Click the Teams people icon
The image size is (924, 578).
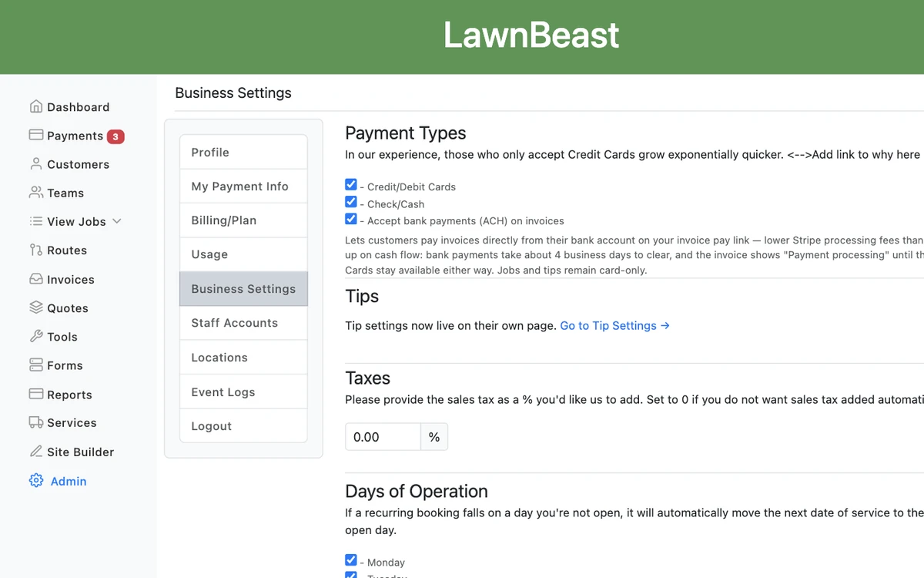click(x=35, y=192)
